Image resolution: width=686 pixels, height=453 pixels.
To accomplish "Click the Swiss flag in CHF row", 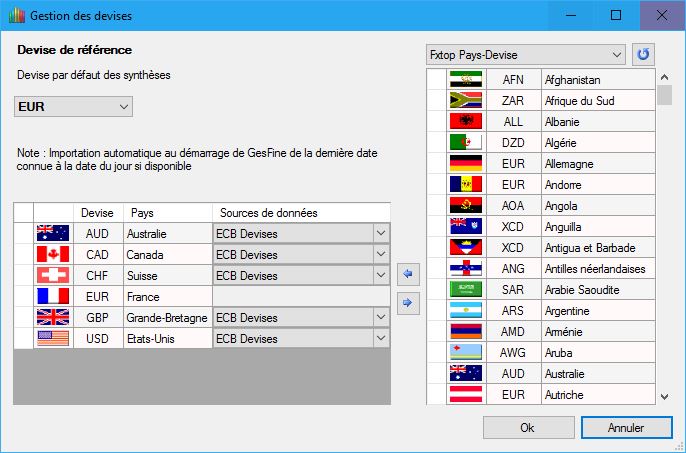I will click(x=53, y=275).
